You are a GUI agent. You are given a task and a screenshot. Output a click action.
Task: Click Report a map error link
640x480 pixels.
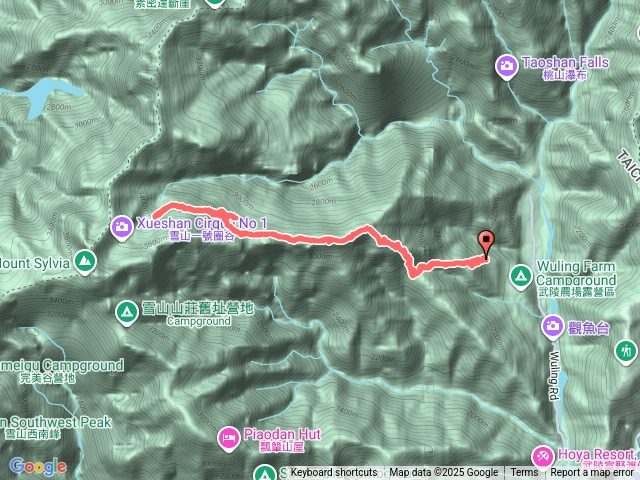click(x=591, y=473)
